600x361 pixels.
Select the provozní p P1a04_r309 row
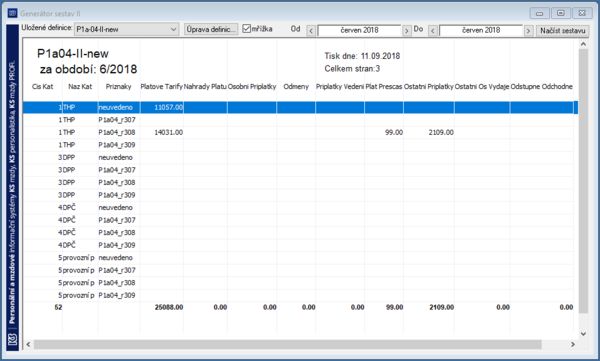(x=298, y=296)
